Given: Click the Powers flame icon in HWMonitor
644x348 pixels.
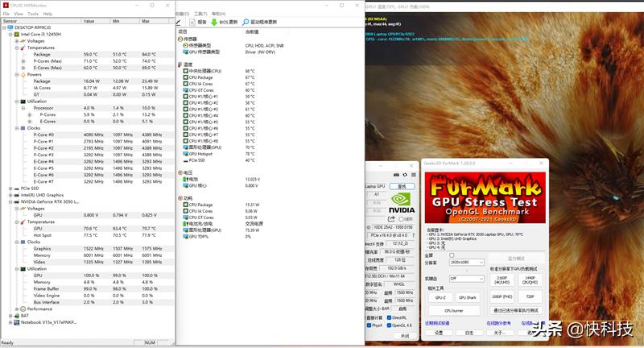Looking at the screenshot, I should 23,74.
